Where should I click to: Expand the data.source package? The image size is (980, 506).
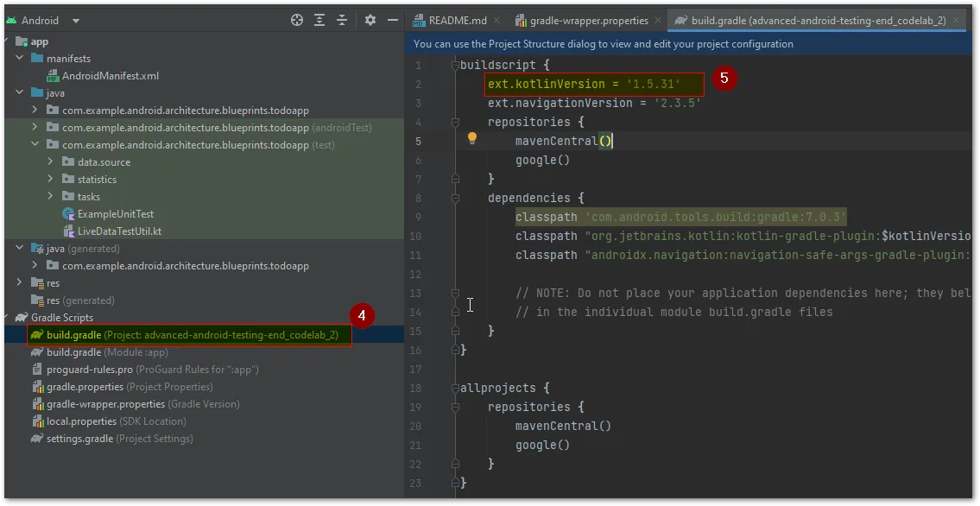coord(51,161)
